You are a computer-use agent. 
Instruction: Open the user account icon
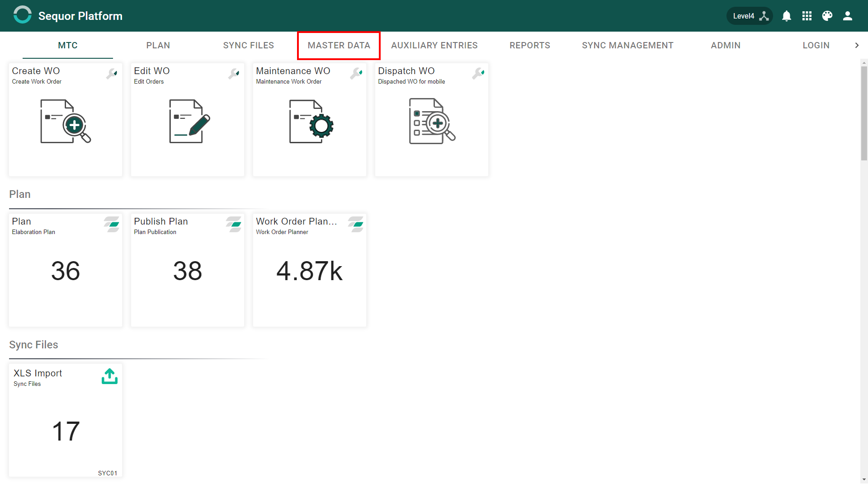tap(848, 16)
